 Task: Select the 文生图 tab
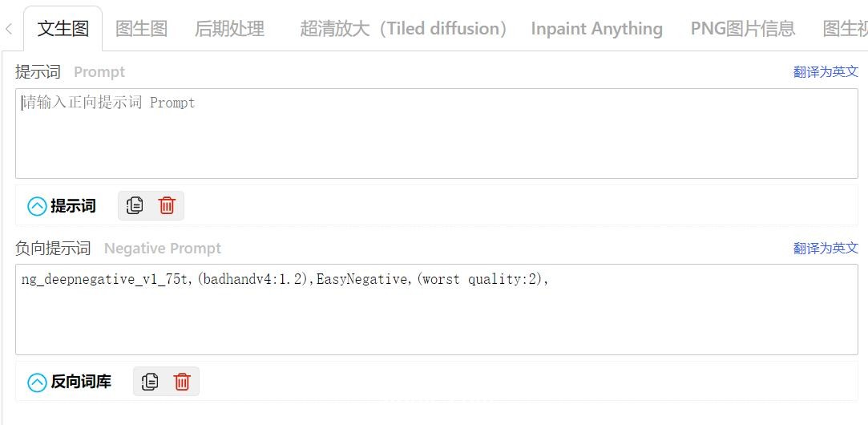(63, 29)
